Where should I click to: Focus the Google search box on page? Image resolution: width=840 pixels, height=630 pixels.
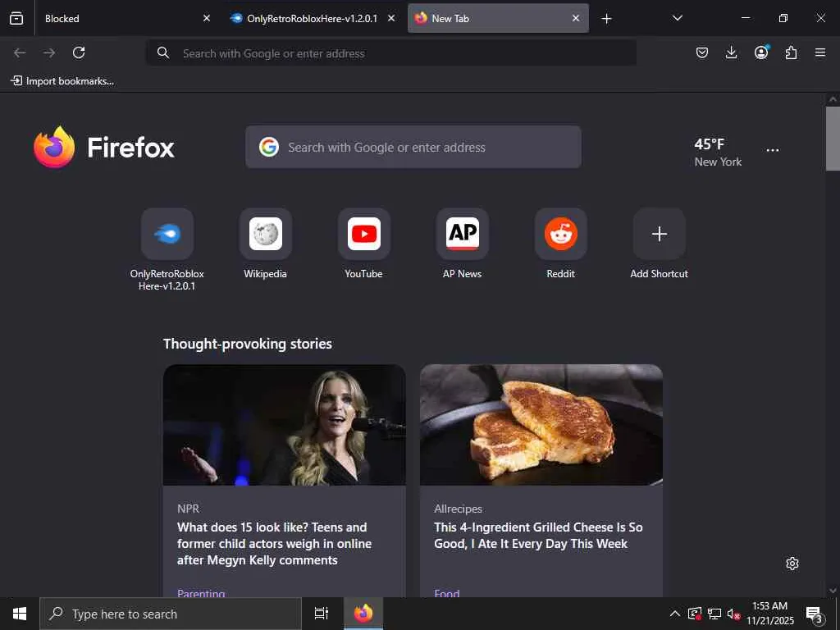coord(413,147)
